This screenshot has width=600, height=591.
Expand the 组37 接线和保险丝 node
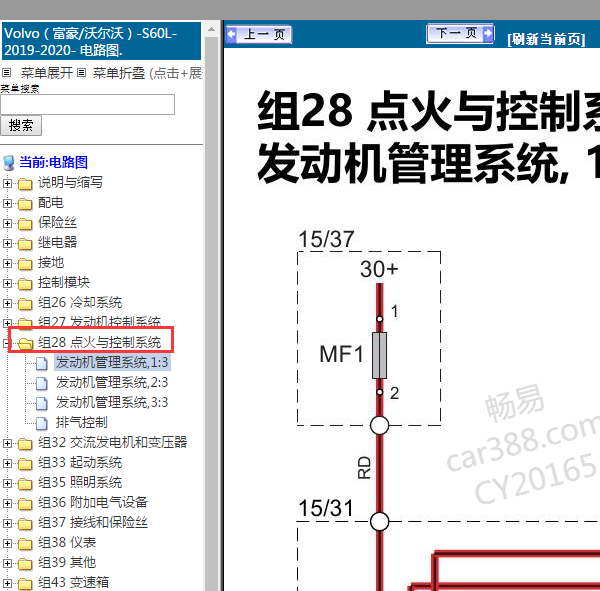tap(7, 523)
